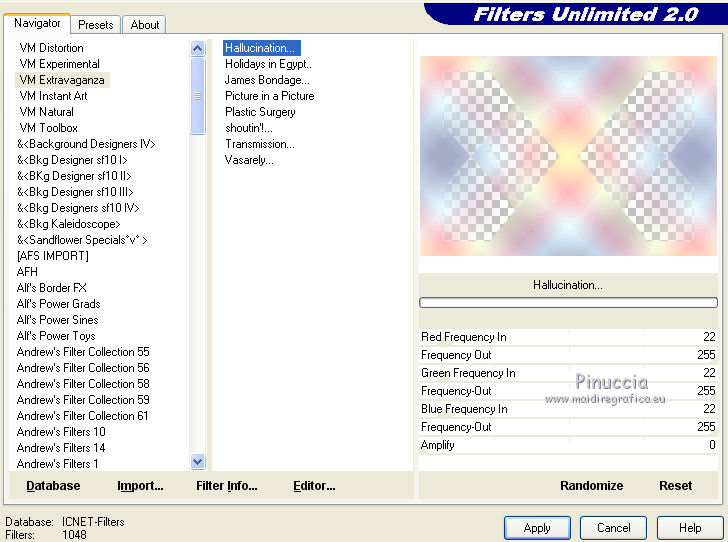The width and height of the screenshot is (728, 542).
Task: Click the category list scrollbar thumb
Action: pos(197,96)
